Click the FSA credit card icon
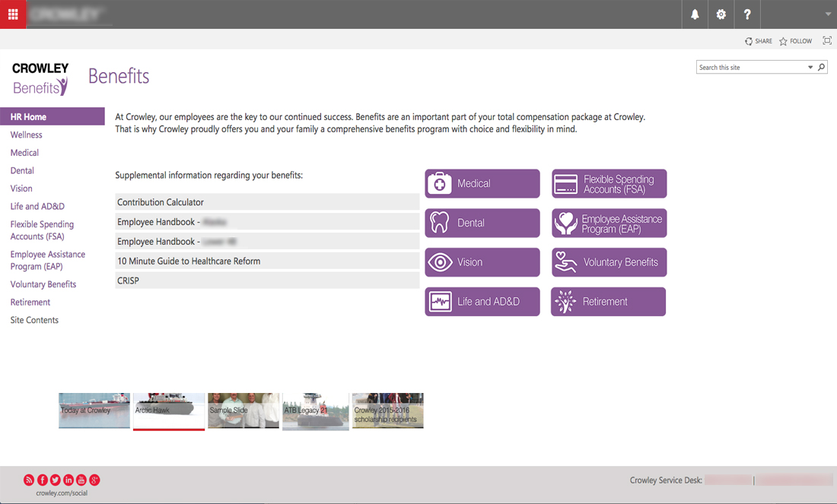837x504 pixels. pos(566,183)
